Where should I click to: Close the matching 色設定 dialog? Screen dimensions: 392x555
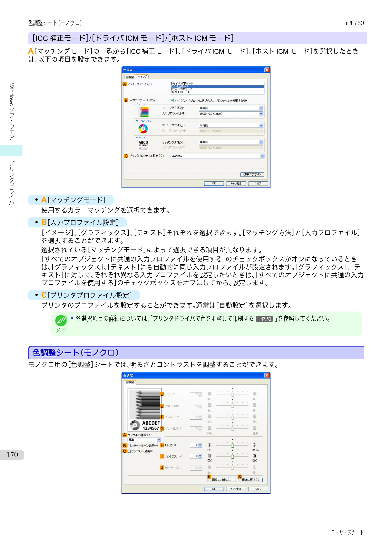(267, 70)
